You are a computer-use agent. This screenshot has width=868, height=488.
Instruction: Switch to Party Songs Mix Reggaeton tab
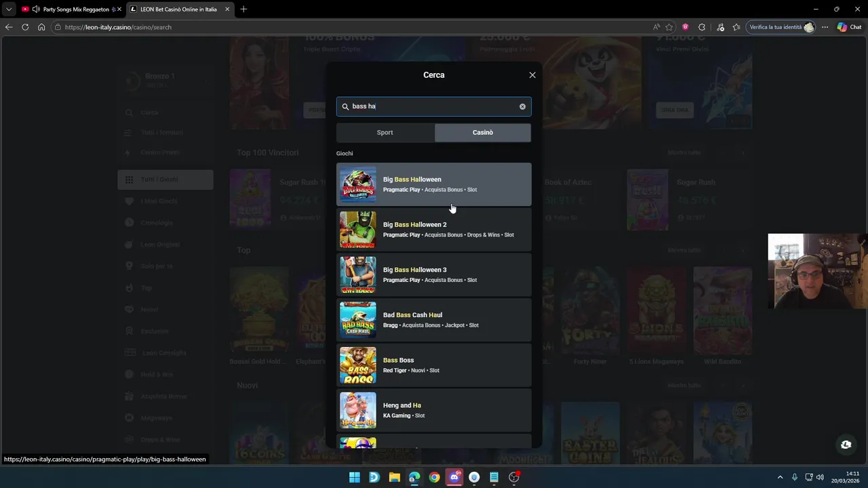pos(71,9)
